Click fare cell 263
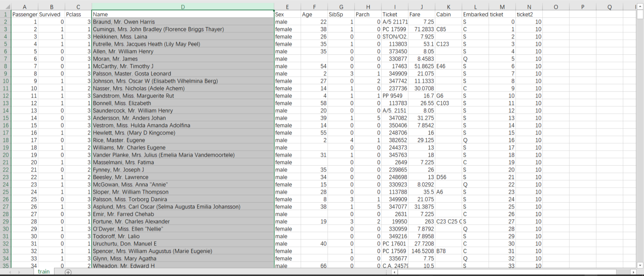Viewport: 644px width, 276px height. tap(422, 221)
